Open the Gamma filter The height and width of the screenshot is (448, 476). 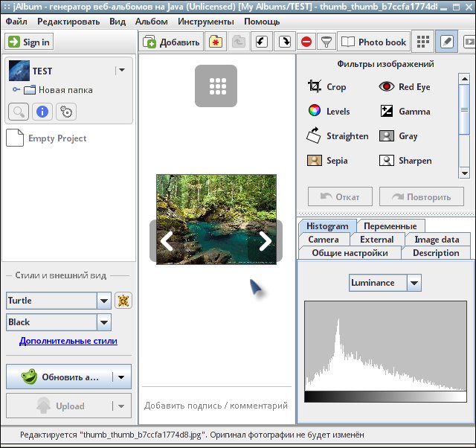[405, 111]
